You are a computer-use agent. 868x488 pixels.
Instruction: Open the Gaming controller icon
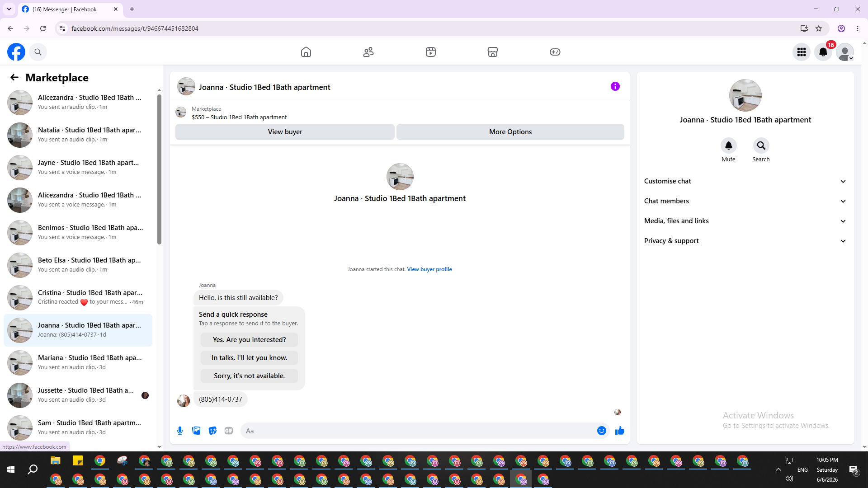click(x=555, y=52)
